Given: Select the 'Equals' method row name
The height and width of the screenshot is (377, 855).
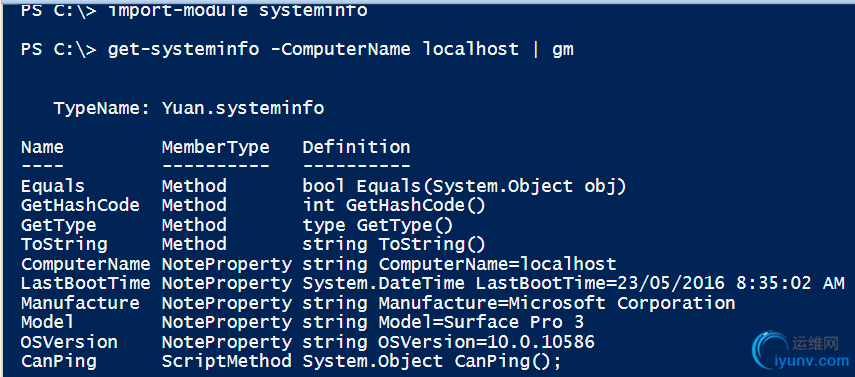Looking at the screenshot, I should (x=53, y=186).
